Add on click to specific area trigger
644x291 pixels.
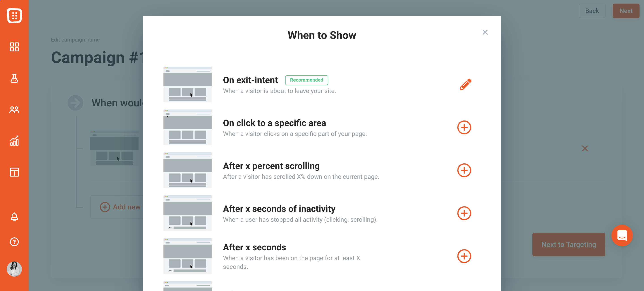pyautogui.click(x=464, y=127)
